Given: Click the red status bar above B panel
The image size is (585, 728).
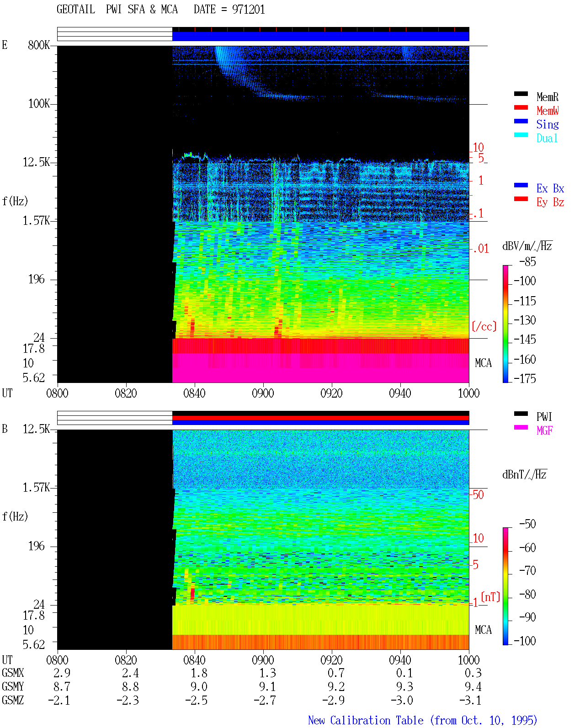Looking at the screenshot, I should point(320,418).
